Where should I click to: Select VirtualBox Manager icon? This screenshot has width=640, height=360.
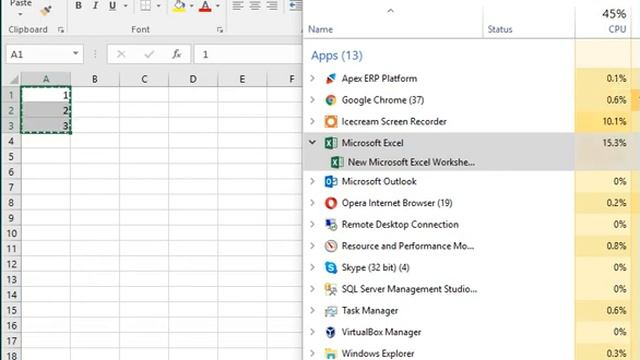coord(331,332)
